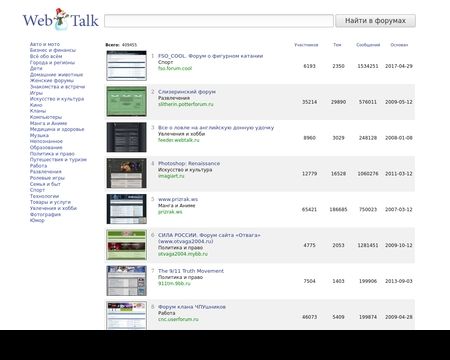Open the 'Политика и право' sidebar category
Screen dimensions: 450x360
52,154
